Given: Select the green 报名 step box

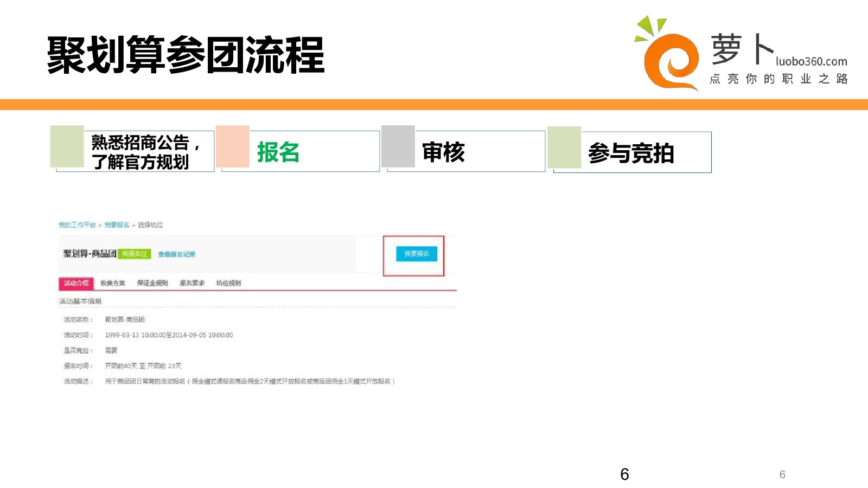Looking at the screenshot, I should (298, 150).
